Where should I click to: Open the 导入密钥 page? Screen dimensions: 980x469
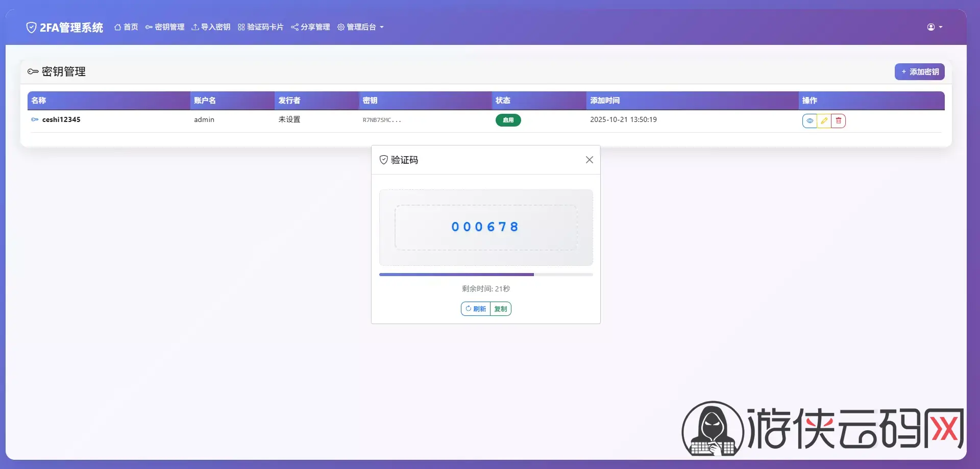coord(211,27)
